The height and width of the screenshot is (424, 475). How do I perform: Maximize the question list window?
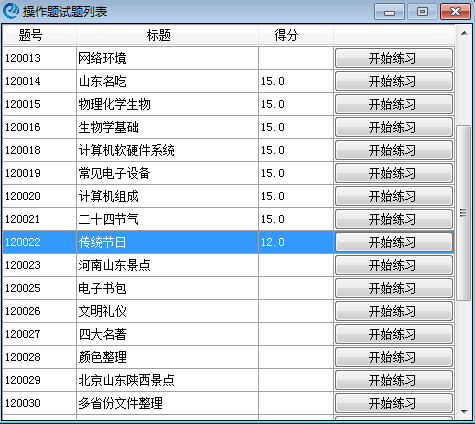(422, 12)
